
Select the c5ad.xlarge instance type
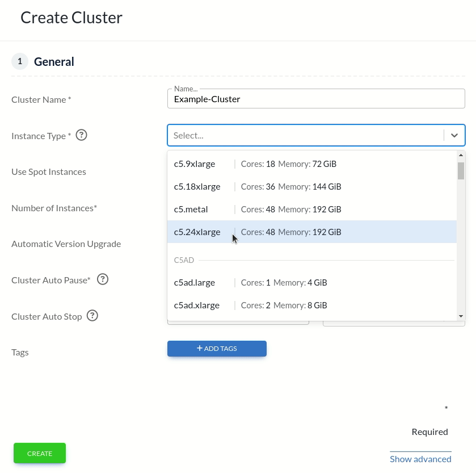coord(255,305)
